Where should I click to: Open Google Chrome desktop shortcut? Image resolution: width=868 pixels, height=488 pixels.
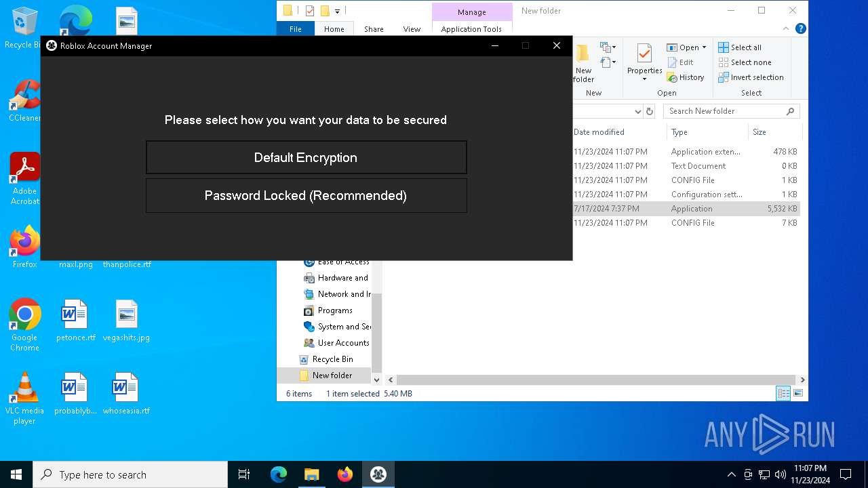[x=25, y=325]
